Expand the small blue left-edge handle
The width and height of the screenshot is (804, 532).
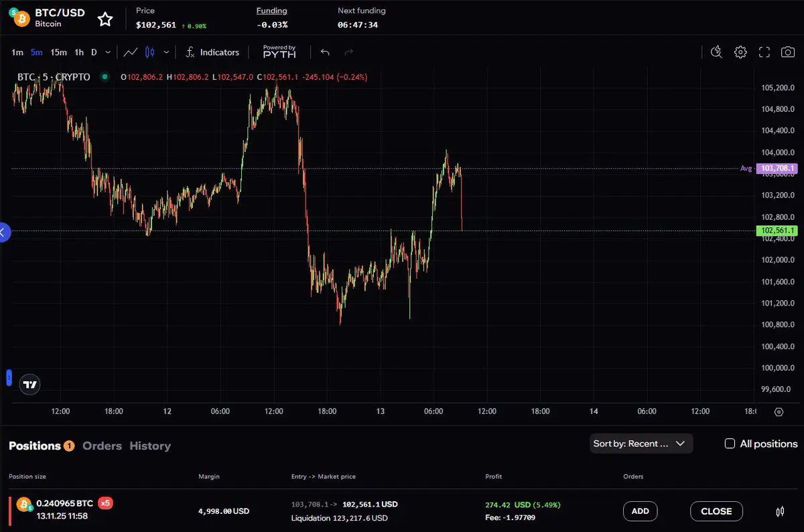tap(9, 377)
